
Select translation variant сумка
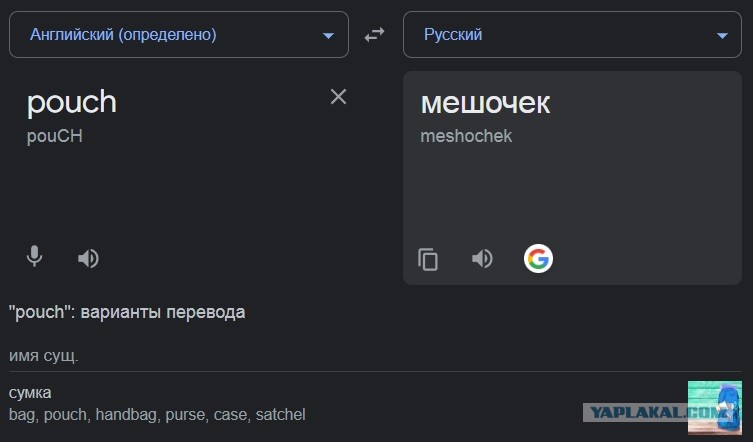(30, 393)
